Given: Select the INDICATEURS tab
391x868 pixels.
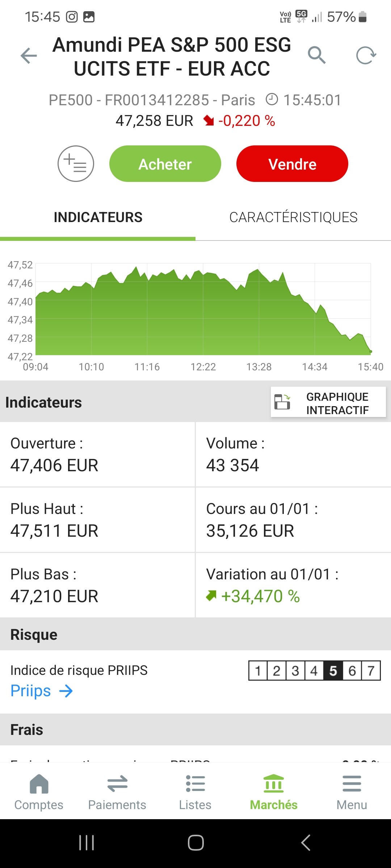Looking at the screenshot, I should 98,217.
